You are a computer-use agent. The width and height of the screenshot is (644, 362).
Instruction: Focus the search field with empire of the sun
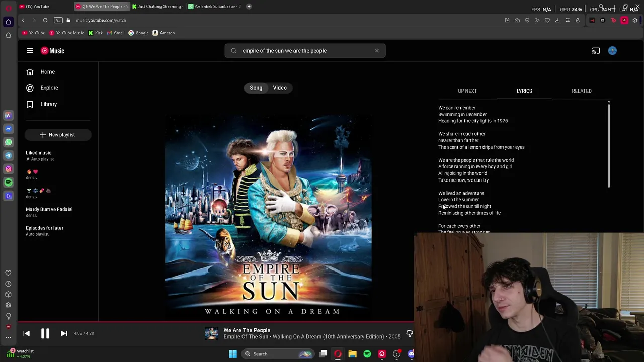click(305, 51)
